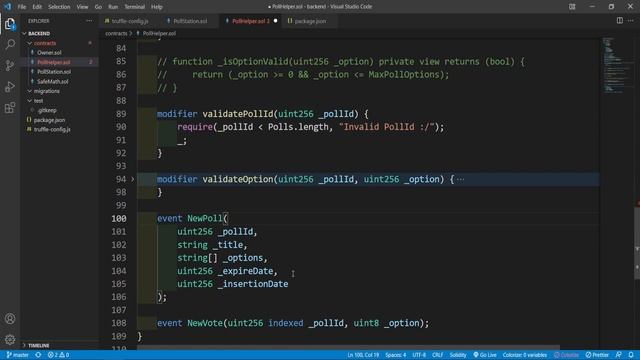Click the Go Live status bar item
This screenshot has width=640, height=360.
click(485, 355)
